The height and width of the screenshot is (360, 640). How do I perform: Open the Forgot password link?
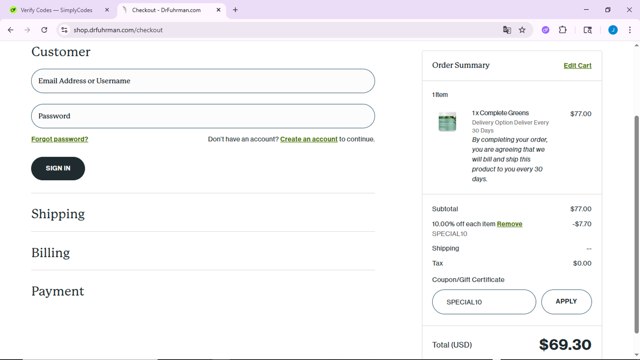(60, 139)
